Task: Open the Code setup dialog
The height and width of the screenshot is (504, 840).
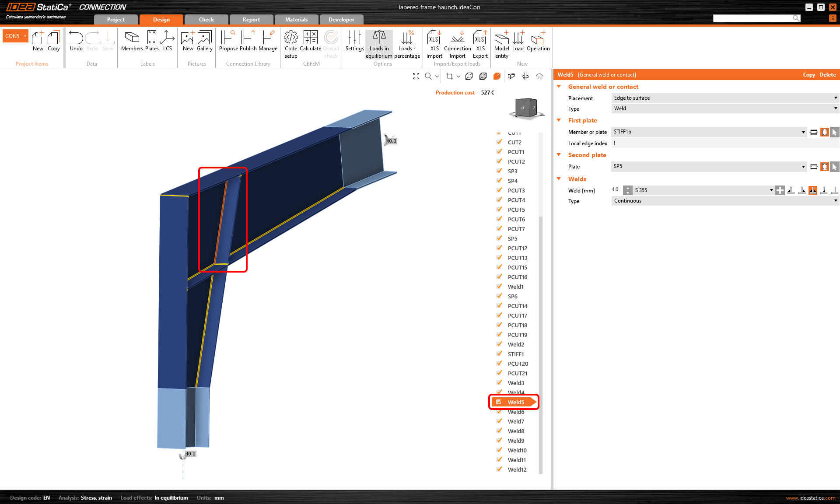Action: click(x=290, y=44)
